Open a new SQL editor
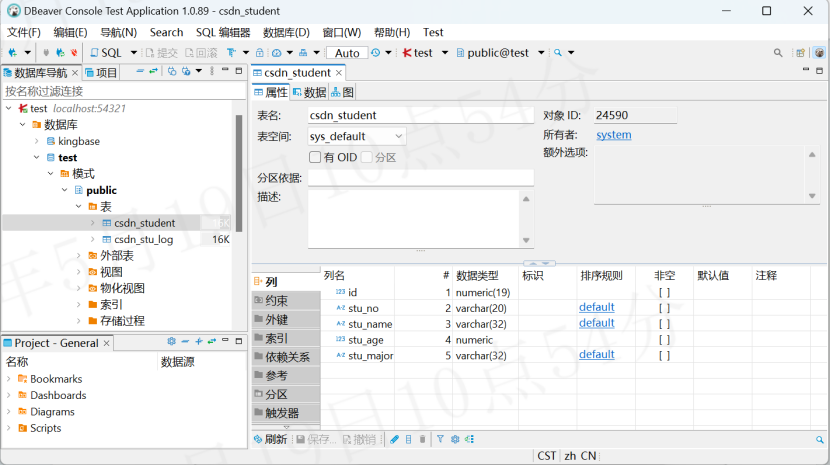This screenshot has height=465, width=831. coord(105,52)
